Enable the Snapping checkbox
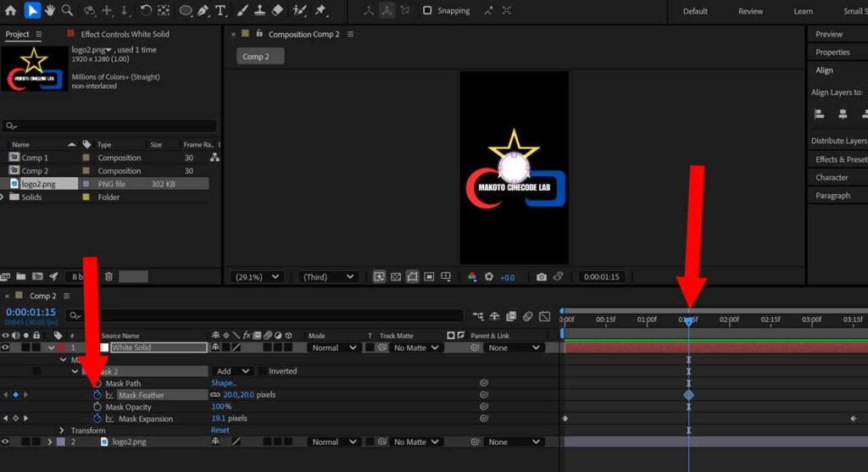 click(x=427, y=10)
